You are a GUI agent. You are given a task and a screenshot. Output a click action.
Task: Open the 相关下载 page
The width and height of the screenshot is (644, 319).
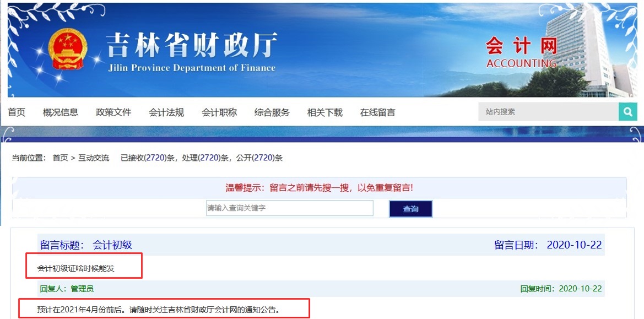tap(325, 112)
